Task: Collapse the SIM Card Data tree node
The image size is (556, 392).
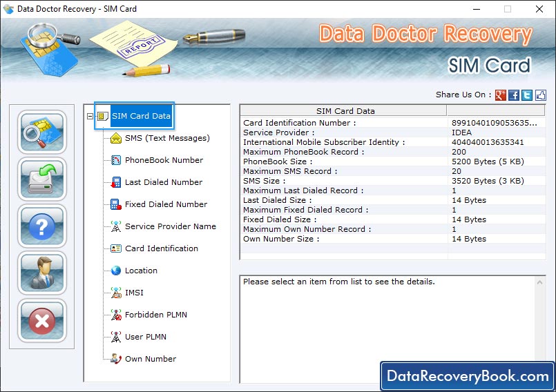Action: [90, 116]
